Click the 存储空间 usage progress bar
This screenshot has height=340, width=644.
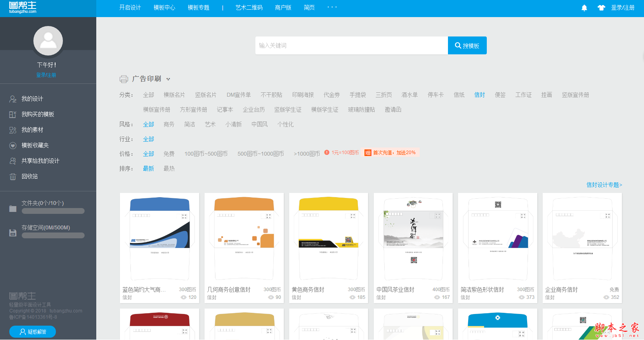tap(53, 236)
